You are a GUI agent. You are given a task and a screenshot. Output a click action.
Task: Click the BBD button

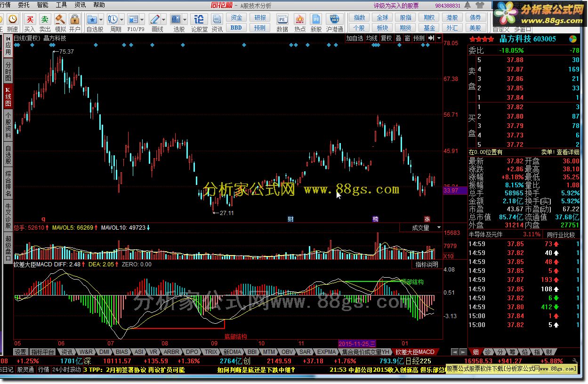point(236,28)
